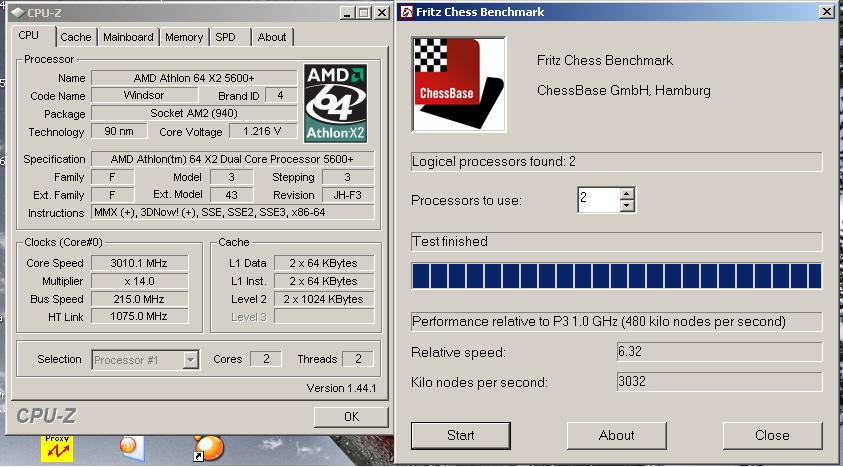843x467 pixels.
Task: Open the orange shell document desktop icon
Action: tap(132, 448)
